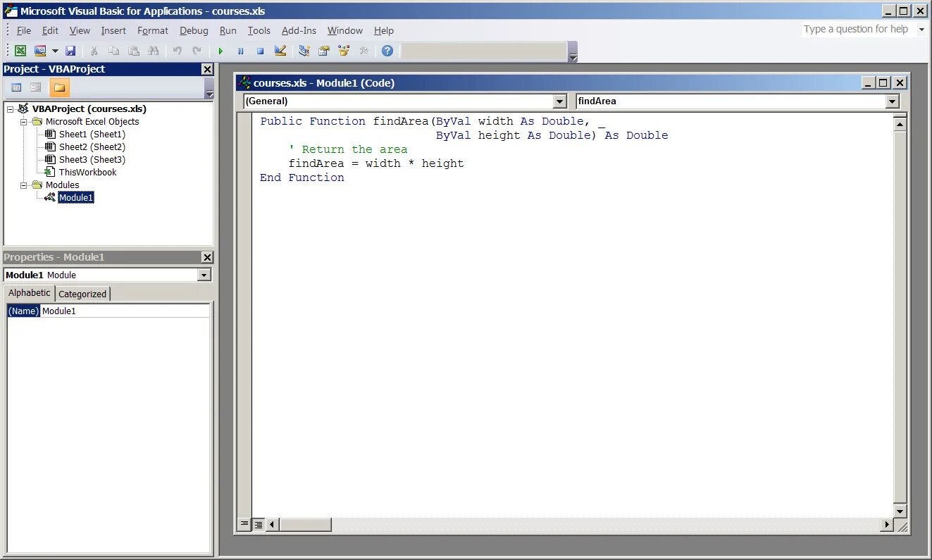
Task: Click the Break pause icon
Action: 240,51
